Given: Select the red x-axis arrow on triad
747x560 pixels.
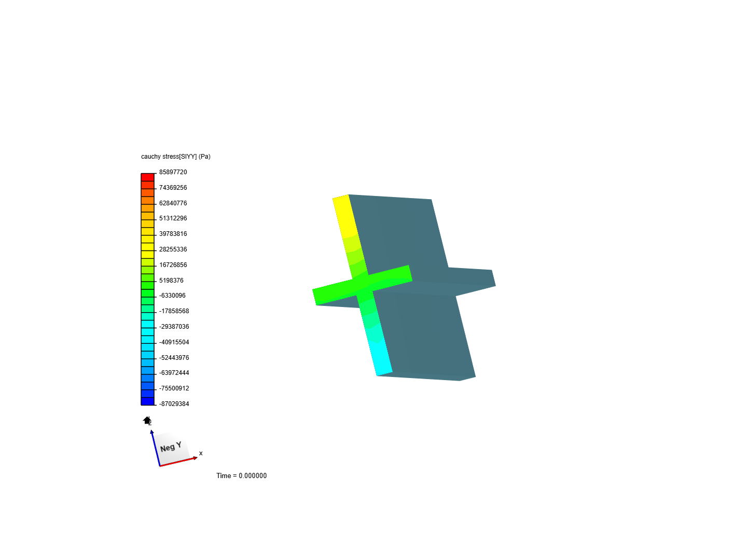Looking at the screenshot, I should point(179,461).
